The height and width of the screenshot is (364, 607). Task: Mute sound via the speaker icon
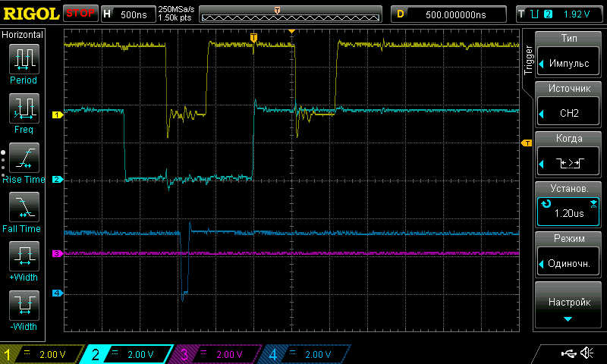pyautogui.click(x=587, y=353)
